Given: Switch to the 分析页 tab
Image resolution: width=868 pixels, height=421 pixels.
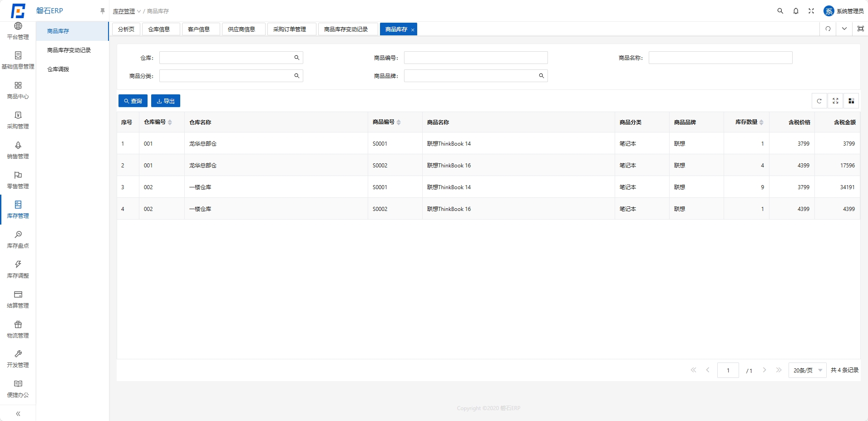Looking at the screenshot, I should 126,29.
